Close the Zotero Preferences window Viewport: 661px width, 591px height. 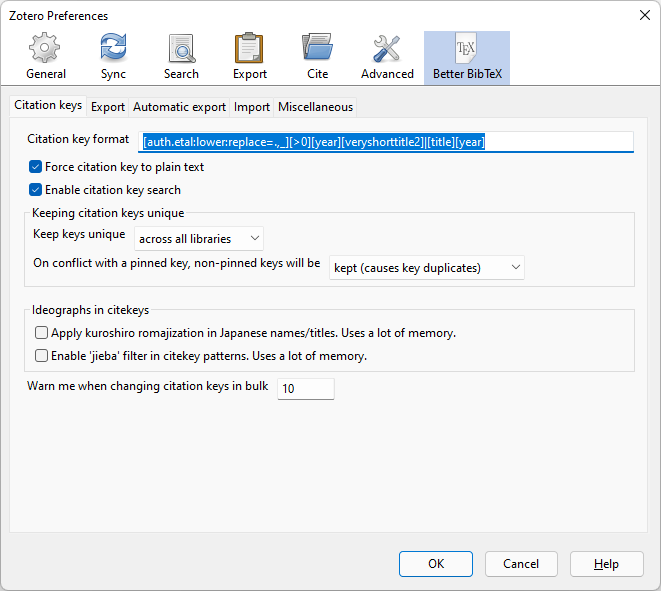click(x=645, y=16)
